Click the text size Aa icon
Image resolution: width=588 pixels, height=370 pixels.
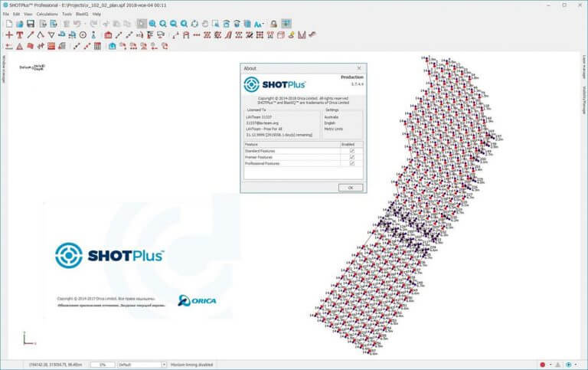258,24
